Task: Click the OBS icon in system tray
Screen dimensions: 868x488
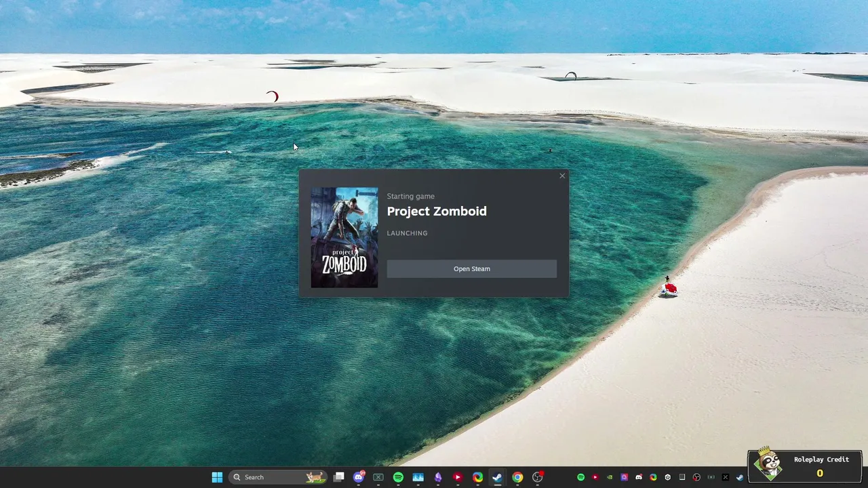Action: (696, 477)
